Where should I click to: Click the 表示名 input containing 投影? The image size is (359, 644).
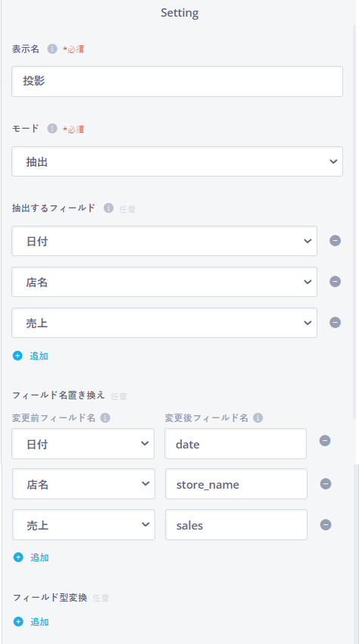tap(177, 81)
